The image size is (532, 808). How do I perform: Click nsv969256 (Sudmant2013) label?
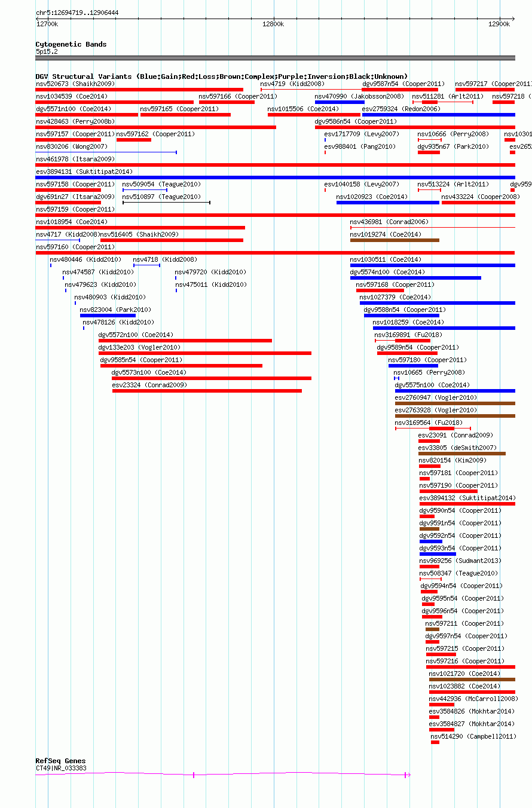point(460,561)
